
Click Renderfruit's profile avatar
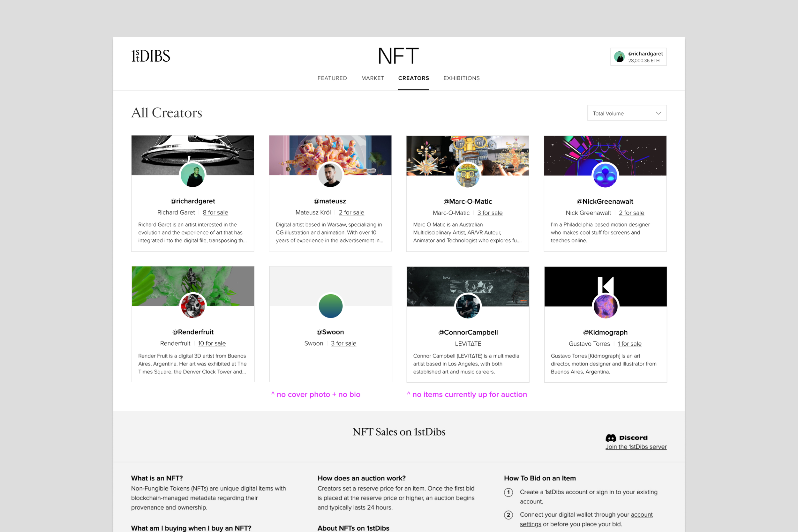tap(193, 306)
